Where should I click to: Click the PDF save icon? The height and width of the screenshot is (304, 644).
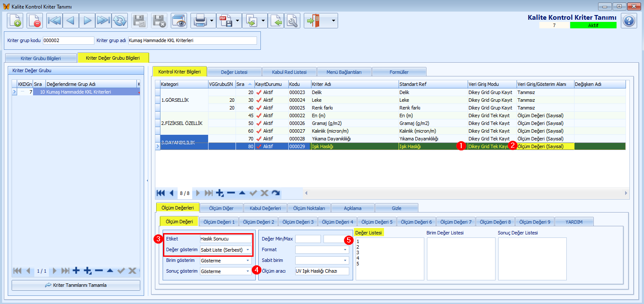click(x=226, y=21)
